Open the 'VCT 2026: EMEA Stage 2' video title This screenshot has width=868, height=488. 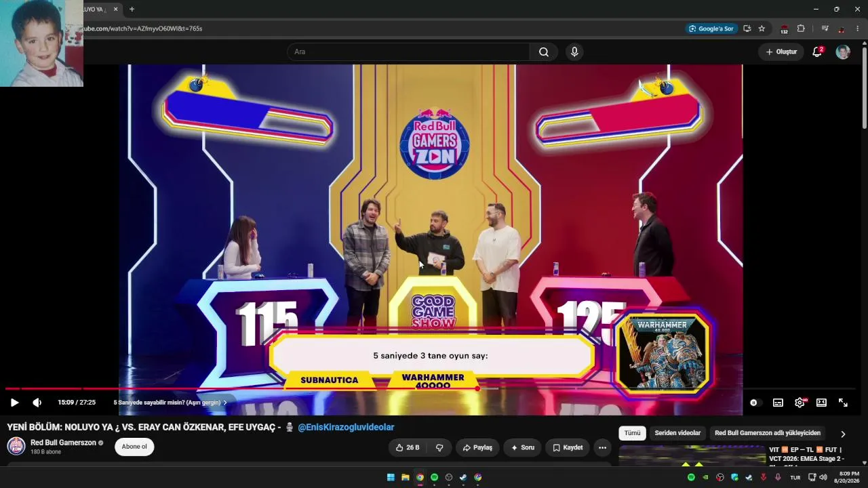pos(807,454)
